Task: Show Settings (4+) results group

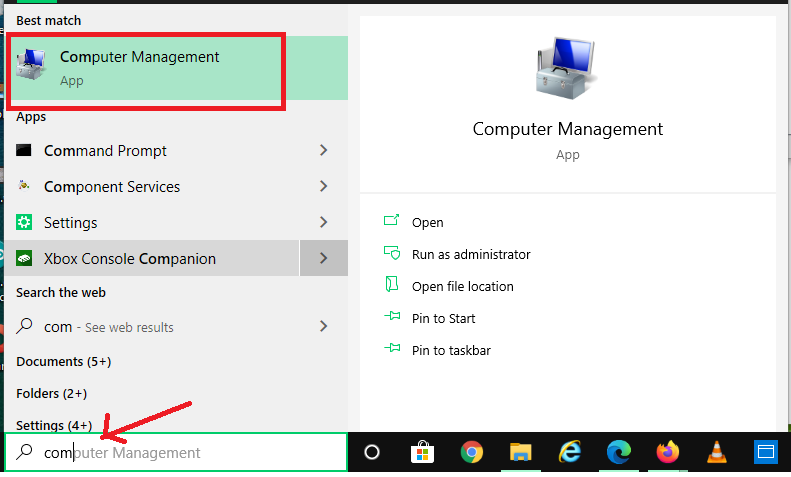Action: 54,425
